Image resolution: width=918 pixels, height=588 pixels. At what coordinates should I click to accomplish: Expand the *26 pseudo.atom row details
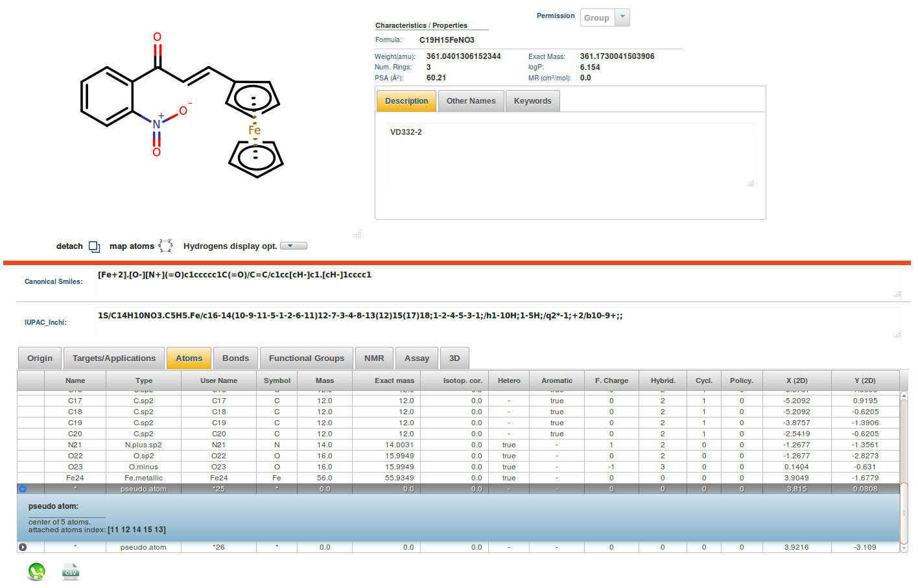pyautogui.click(x=23, y=547)
